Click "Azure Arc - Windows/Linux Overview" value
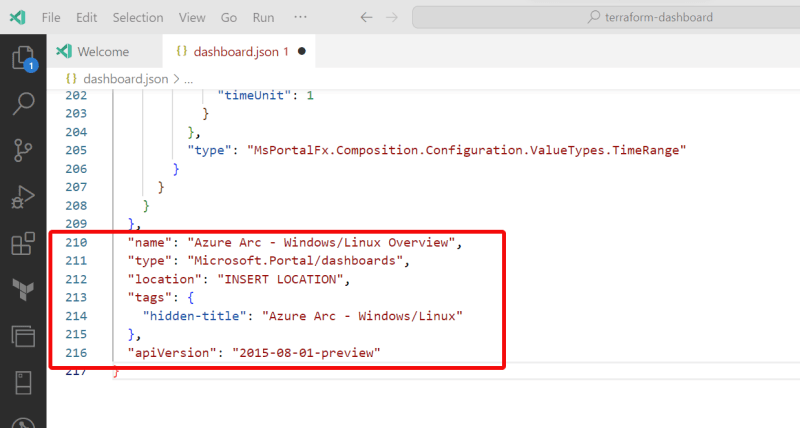This screenshot has height=428, width=800. (321, 242)
